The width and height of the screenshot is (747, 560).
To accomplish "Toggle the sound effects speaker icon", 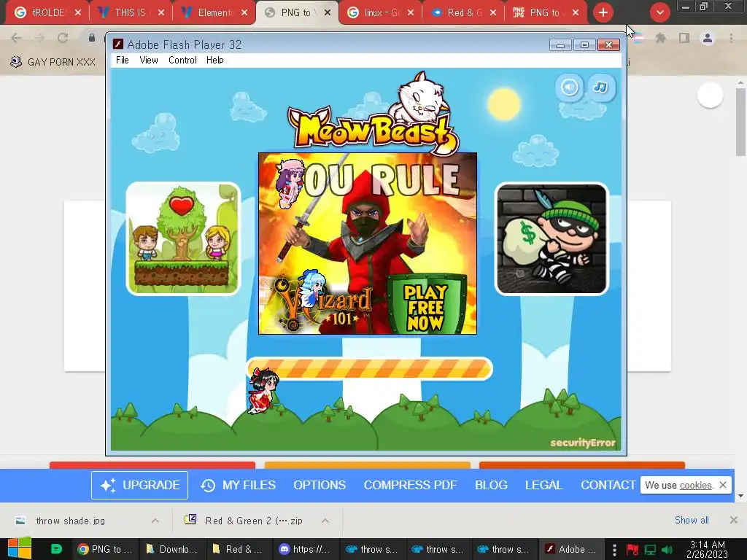I will coord(569,87).
